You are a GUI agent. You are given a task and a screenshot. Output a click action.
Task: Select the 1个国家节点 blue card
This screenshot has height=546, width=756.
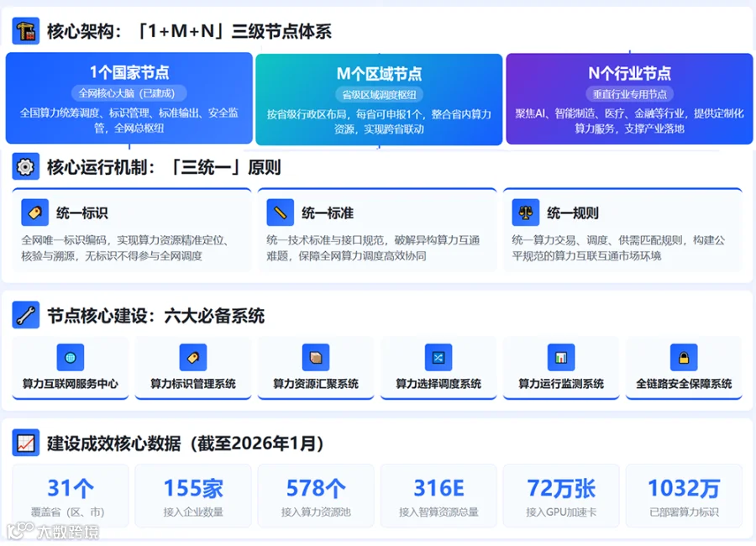click(x=129, y=98)
